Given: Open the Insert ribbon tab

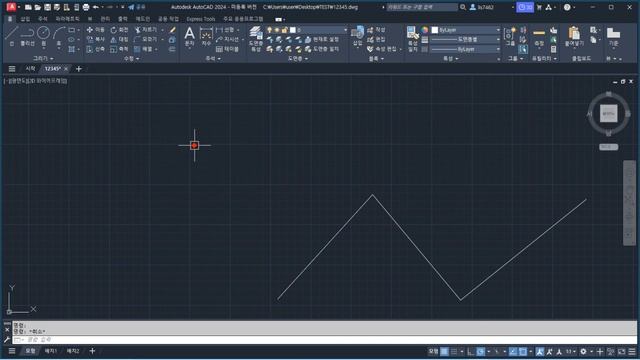Looking at the screenshot, I should (25, 19).
